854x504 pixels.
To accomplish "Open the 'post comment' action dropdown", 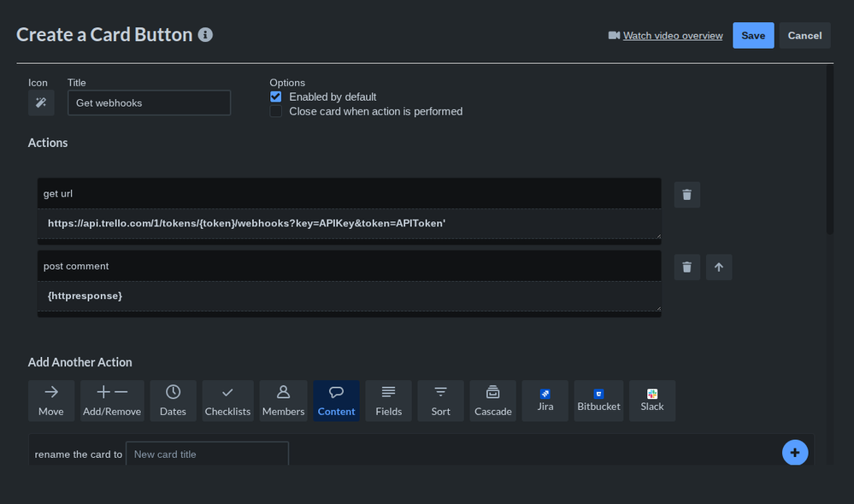I will (x=348, y=266).
